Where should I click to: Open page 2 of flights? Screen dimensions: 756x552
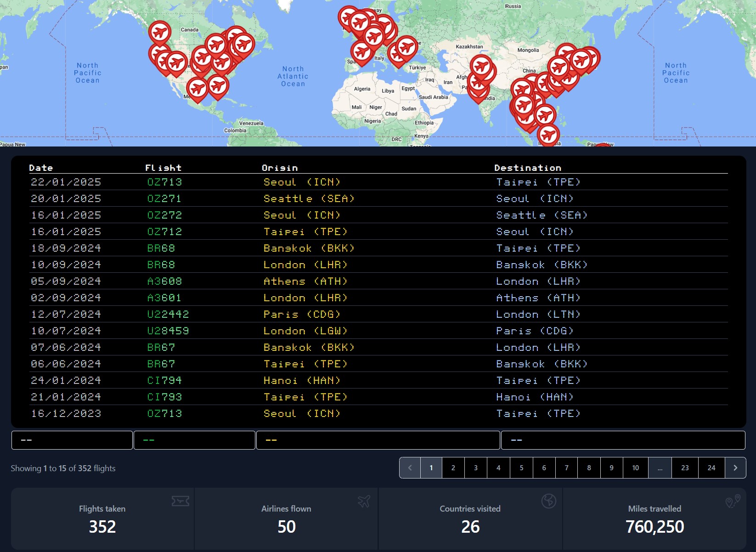453,468
